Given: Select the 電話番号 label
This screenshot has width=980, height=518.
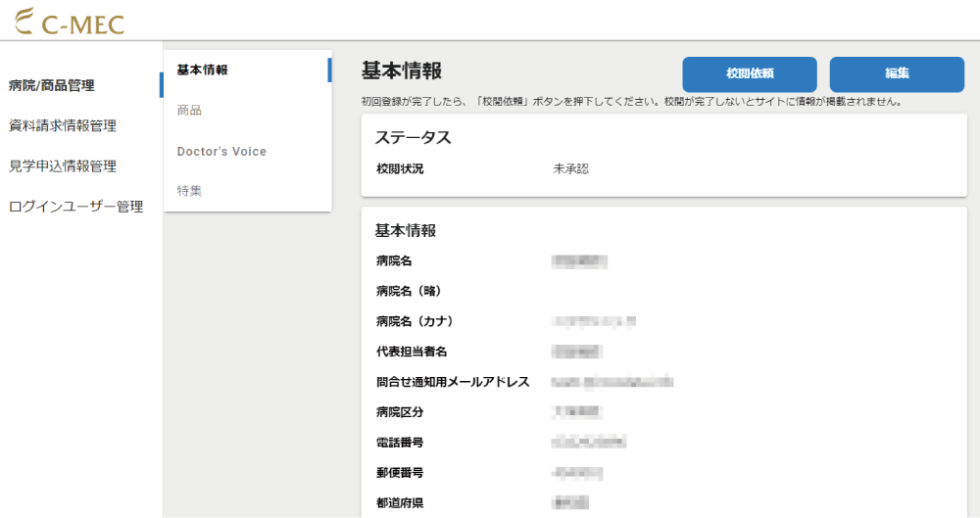Looking at the screenshot, I should 400,443.
